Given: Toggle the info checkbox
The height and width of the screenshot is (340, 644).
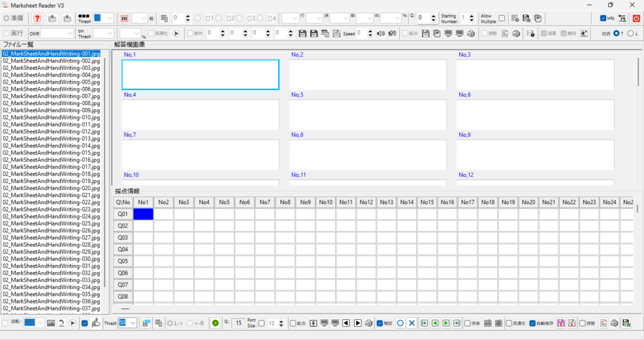Looking at the screenshot, I should point(603,18).
